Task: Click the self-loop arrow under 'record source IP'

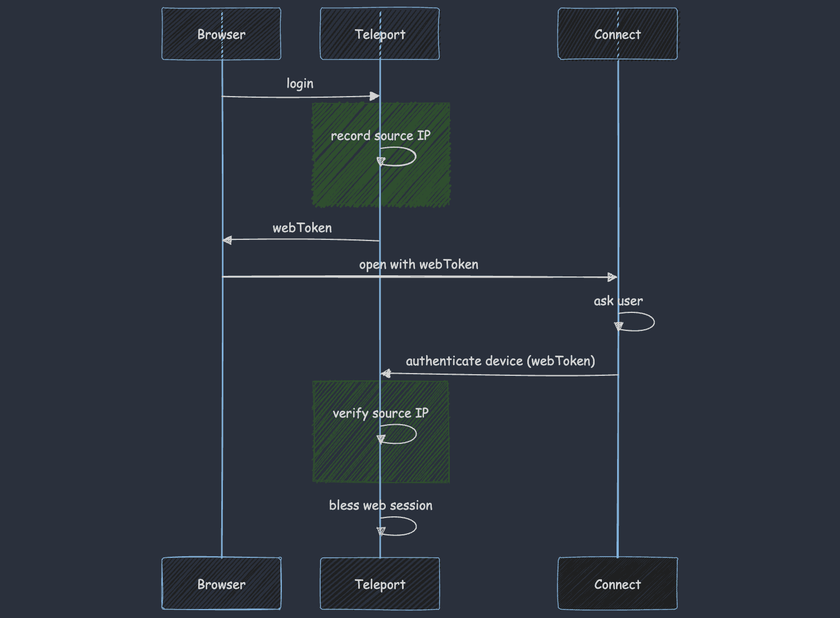Action: click(x=397, y=157)
